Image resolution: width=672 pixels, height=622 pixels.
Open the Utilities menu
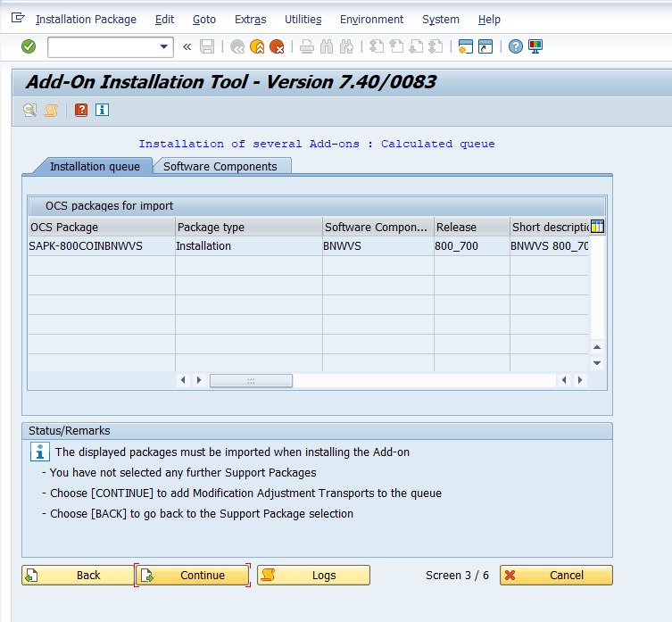click(303, 19)
